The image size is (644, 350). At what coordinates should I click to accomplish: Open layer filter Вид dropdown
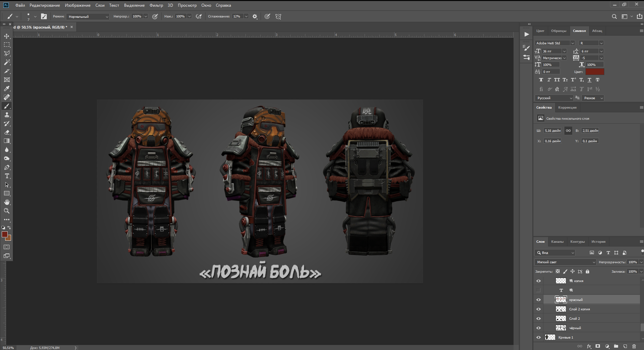pyautogui.click(x=555, y=252)
